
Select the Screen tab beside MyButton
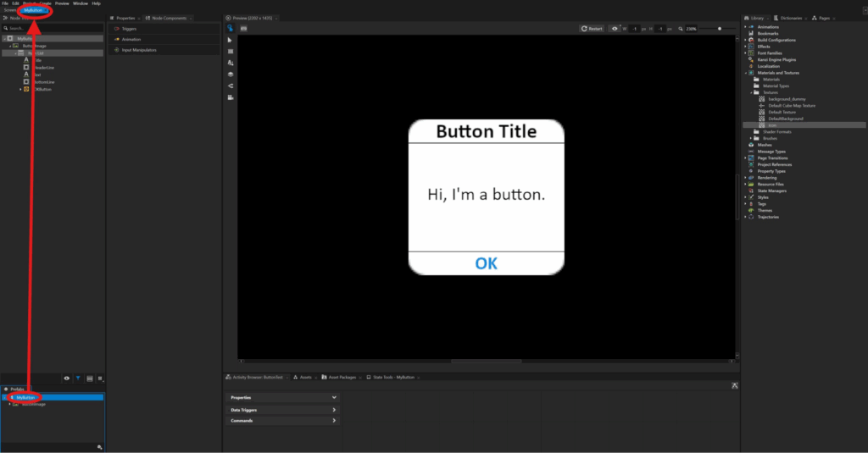[9, 10]
